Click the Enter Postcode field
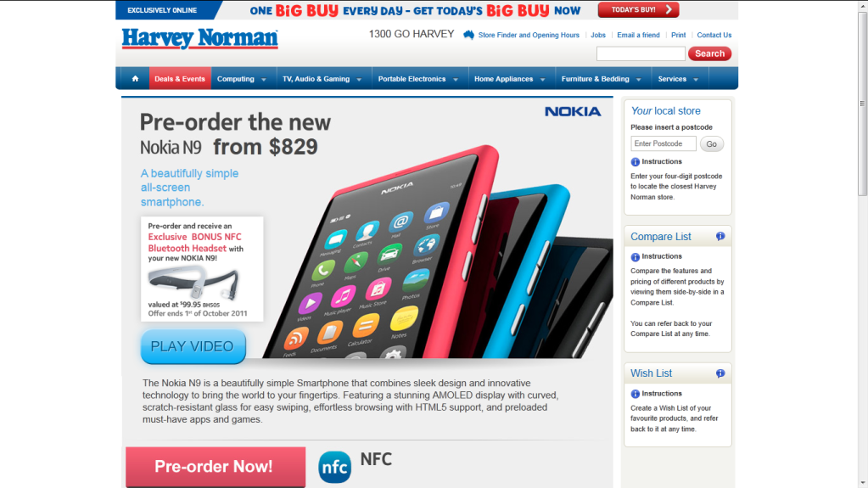 click(x=664, y=143)
